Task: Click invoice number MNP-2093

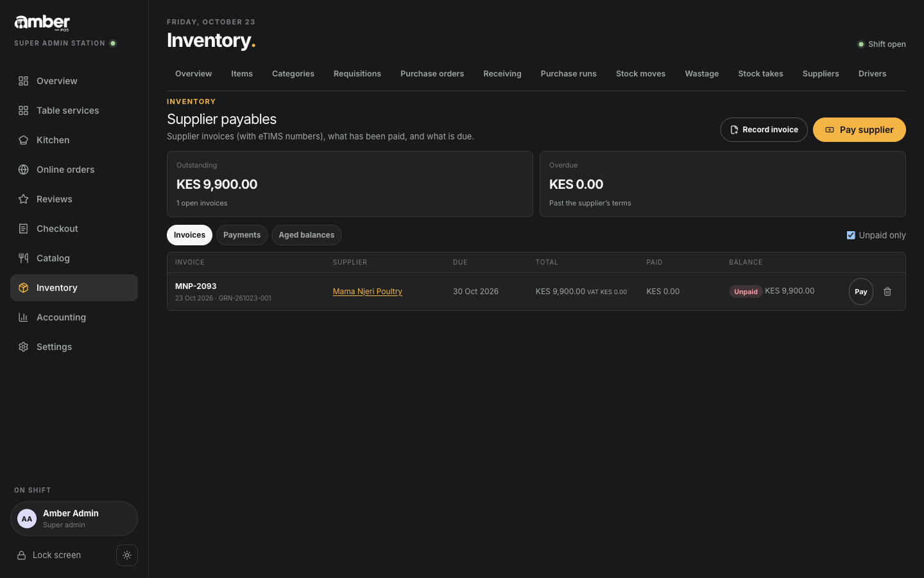Action: click(x=196, y=286)
